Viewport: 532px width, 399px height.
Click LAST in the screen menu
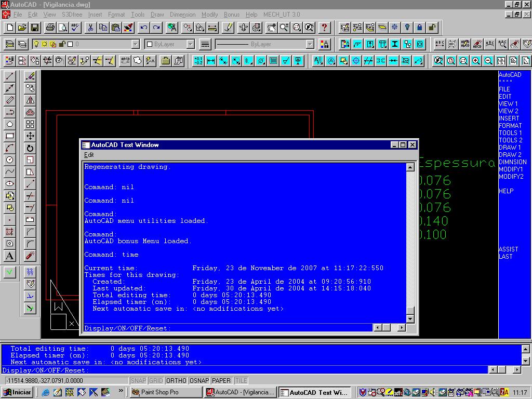506,257
